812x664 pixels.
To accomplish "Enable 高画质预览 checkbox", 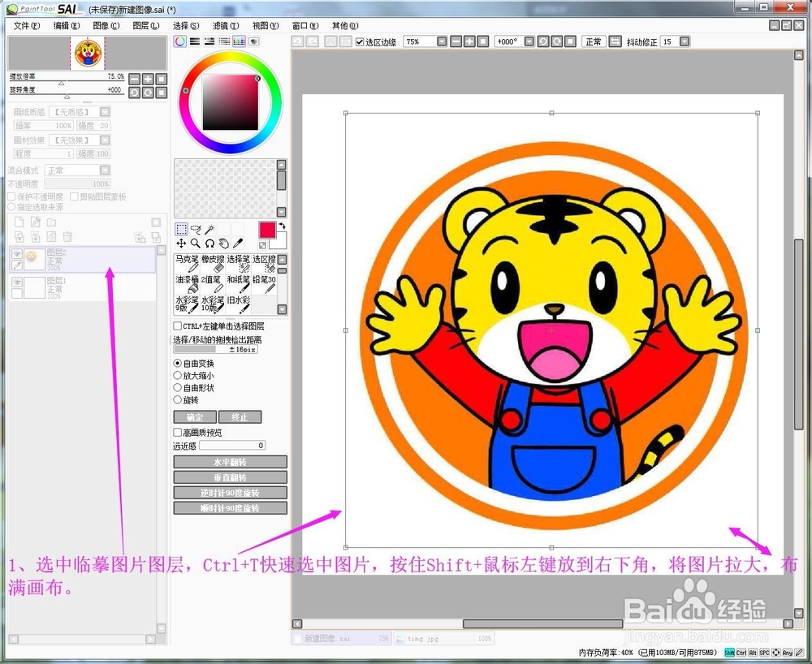I will pos(177,432).
